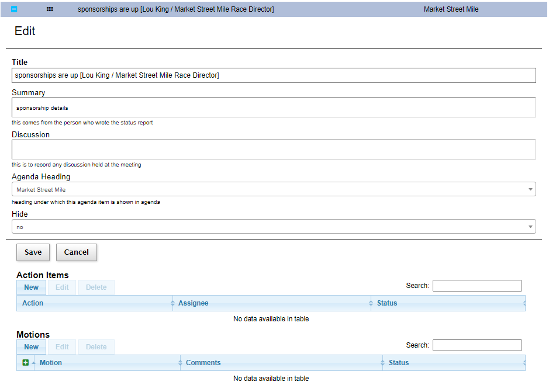Focus the Motions search box
The width and height of the screenshot is (549, 392).
[x=477, y=345]
